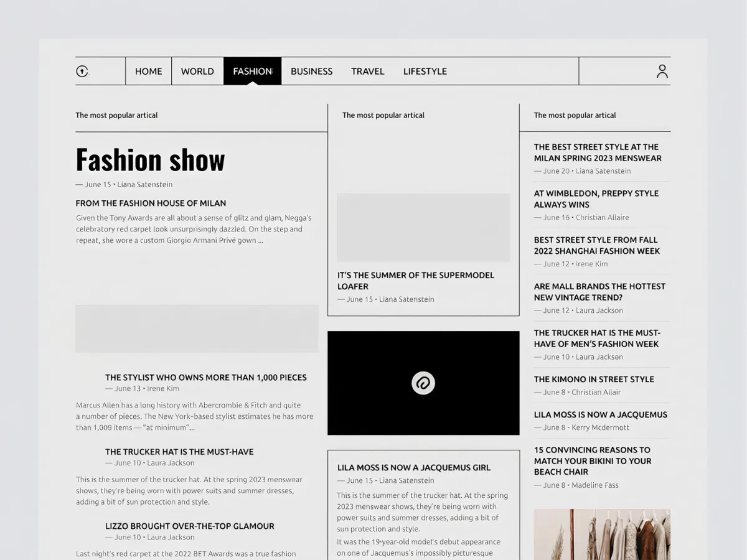Click the right column 'The most popular artical' heading
The height and width of the screenshot is (560, 747).
click(575, 115)
